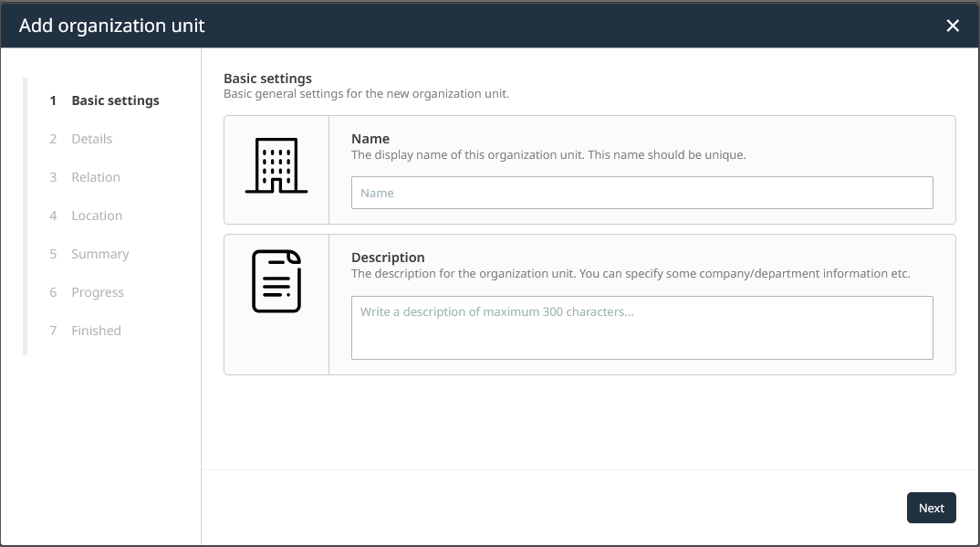
Task: Click the bold Name field label
Action: point(370,139)
